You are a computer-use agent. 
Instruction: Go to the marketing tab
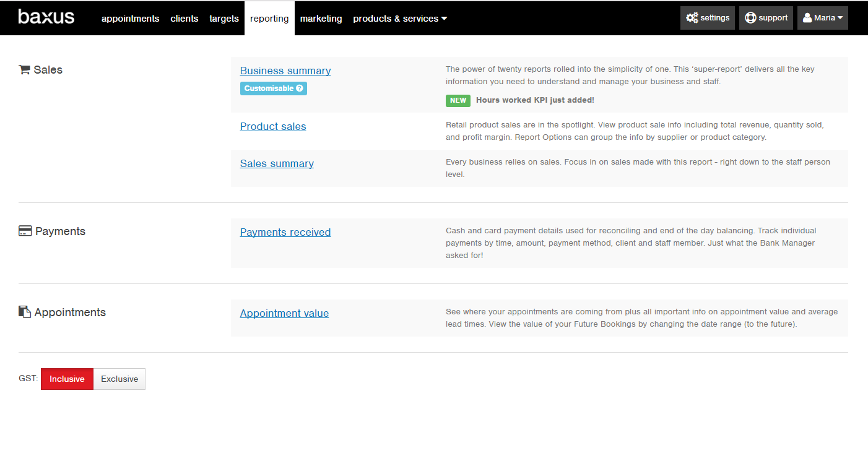(321, 18)
